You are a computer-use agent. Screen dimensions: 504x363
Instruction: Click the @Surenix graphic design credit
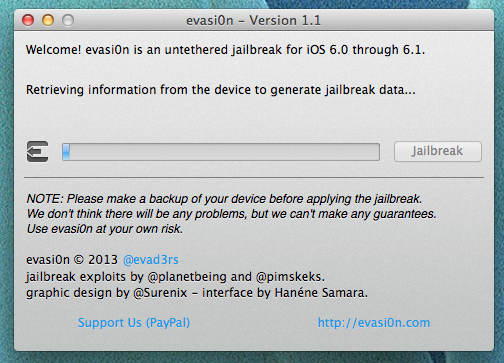tap(160, 293)
